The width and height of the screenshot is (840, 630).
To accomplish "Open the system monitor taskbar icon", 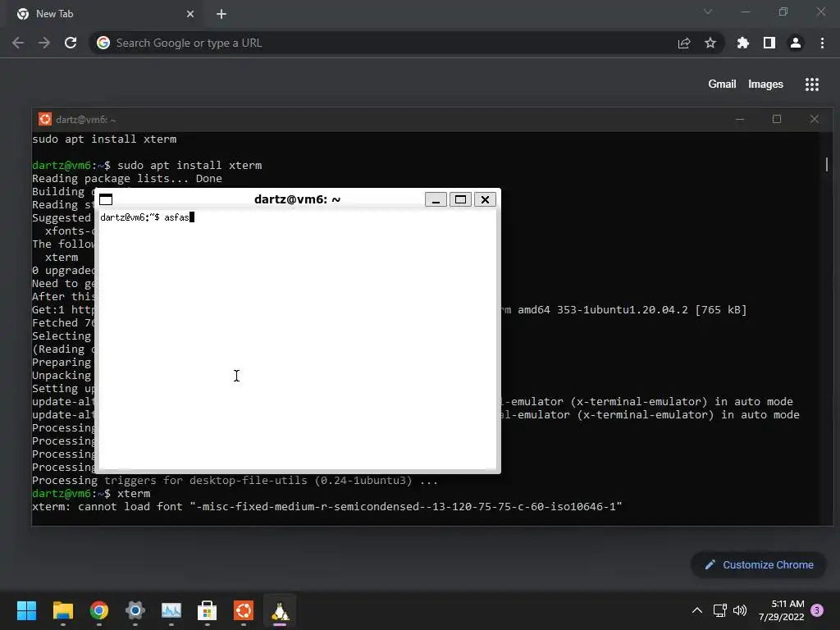I will [x=171, y=610].
